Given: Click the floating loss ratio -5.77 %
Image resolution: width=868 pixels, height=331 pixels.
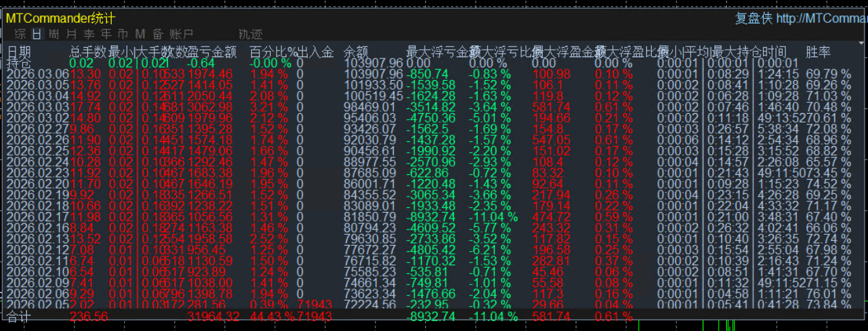Looking at the screenshot, I should tap(490, 228).
